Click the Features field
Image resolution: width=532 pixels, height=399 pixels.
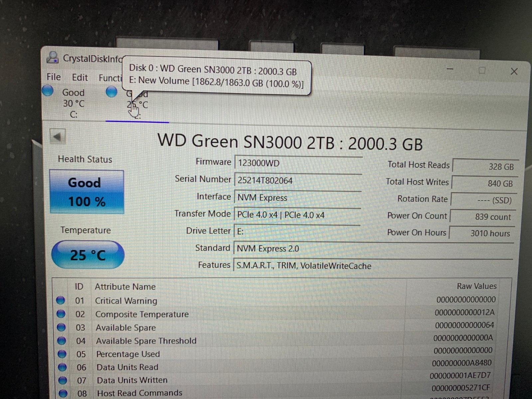[x=373, y=266]
